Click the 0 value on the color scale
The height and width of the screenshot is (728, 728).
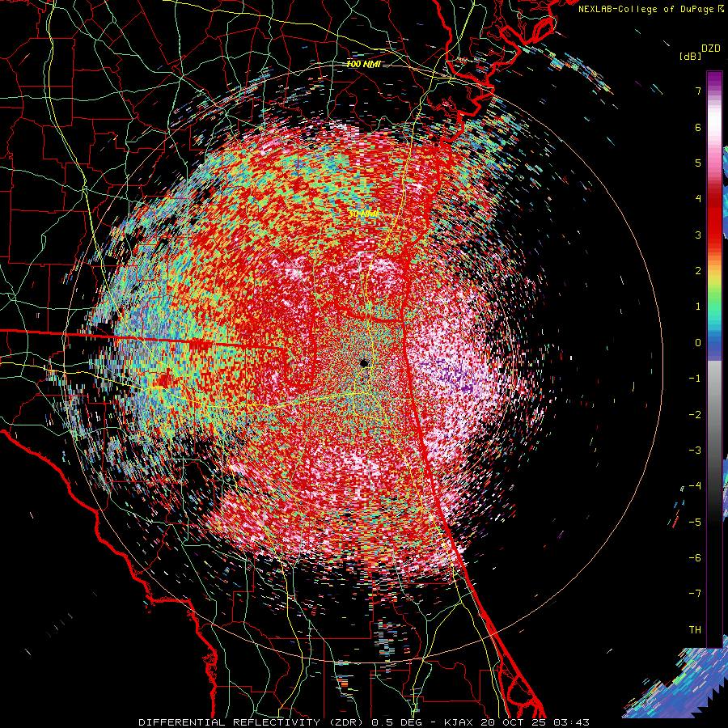[698, 343]
